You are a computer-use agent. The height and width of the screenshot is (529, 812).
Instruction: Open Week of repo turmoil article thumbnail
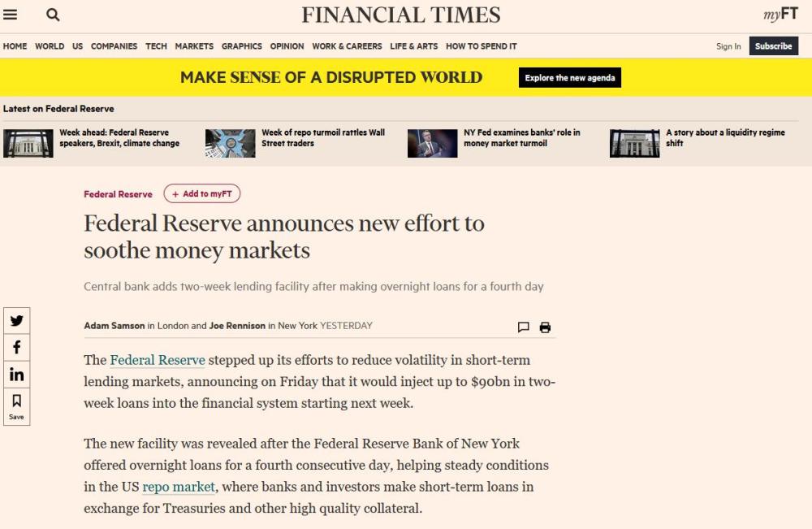tap(230, 143)
